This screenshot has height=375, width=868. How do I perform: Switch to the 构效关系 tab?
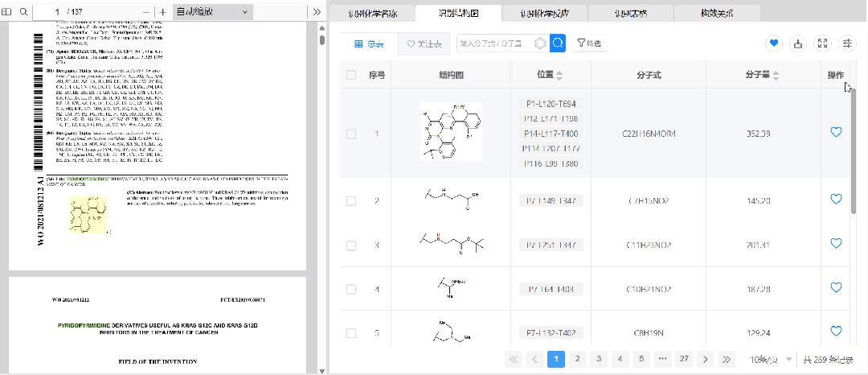pos(718,14)
